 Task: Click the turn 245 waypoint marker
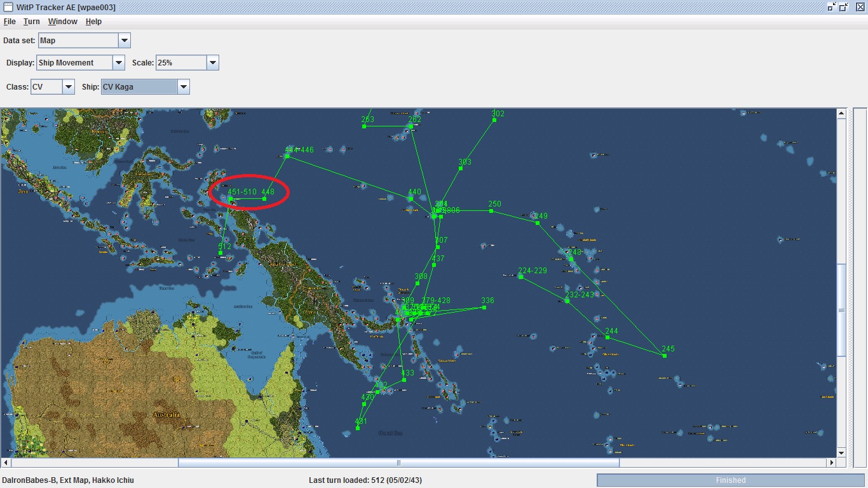pyautogui.click(x=665, y=356)
